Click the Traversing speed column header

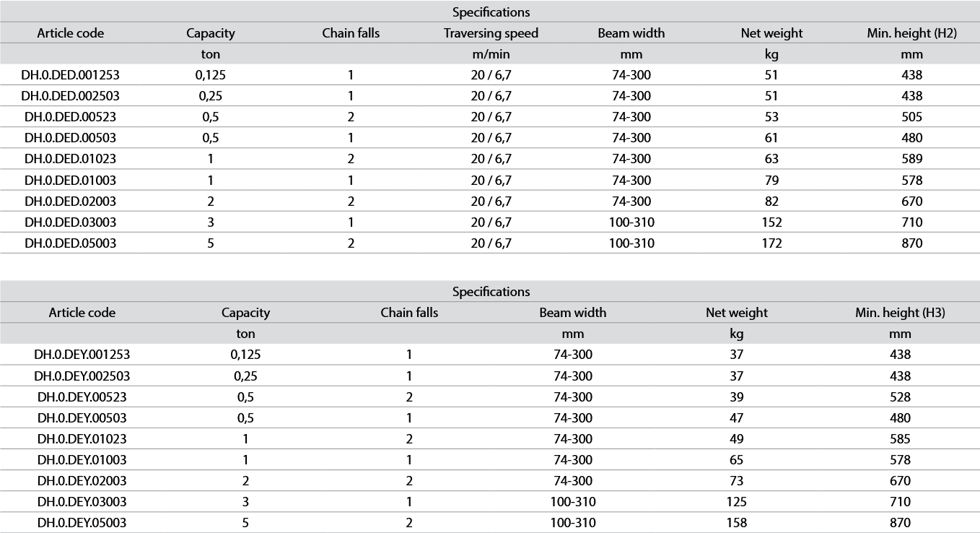click(491, 33)
